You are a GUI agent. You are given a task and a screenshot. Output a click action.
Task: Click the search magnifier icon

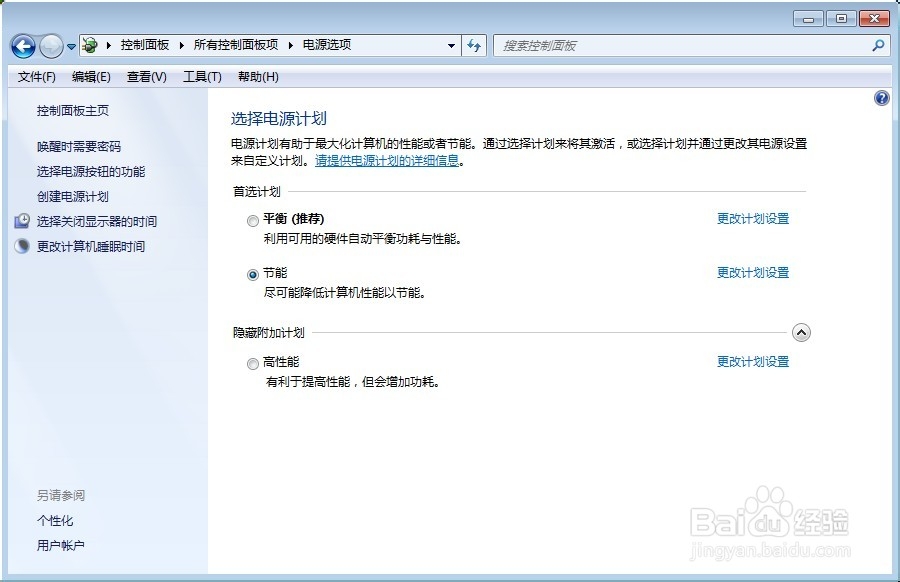876,46
